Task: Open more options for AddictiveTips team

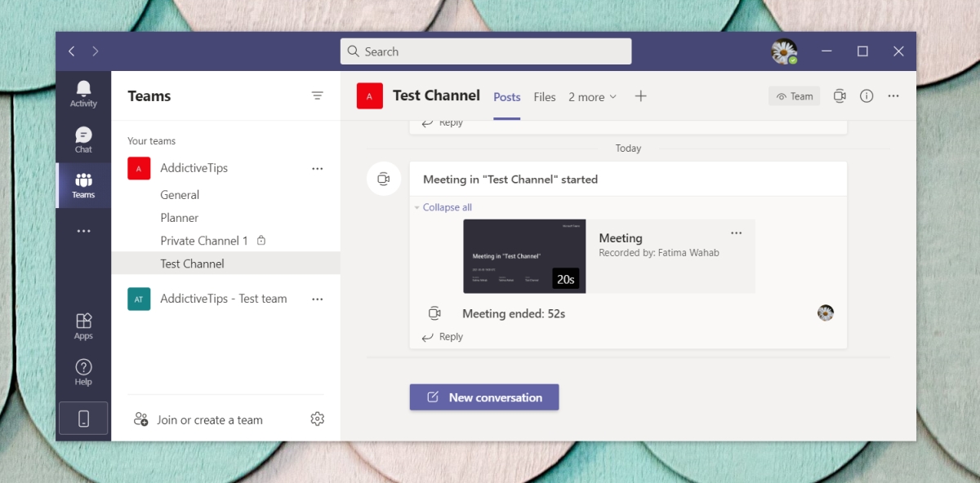Action: click(x=318, y=169)
